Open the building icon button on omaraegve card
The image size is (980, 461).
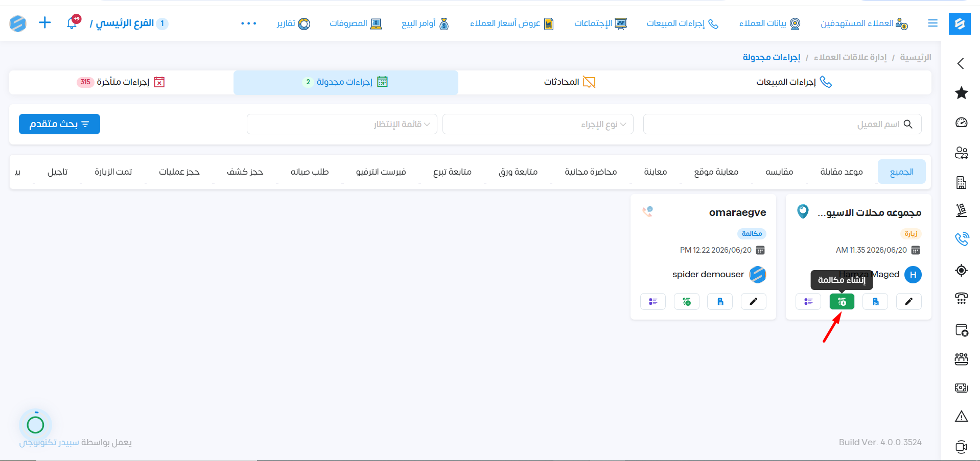720,302
